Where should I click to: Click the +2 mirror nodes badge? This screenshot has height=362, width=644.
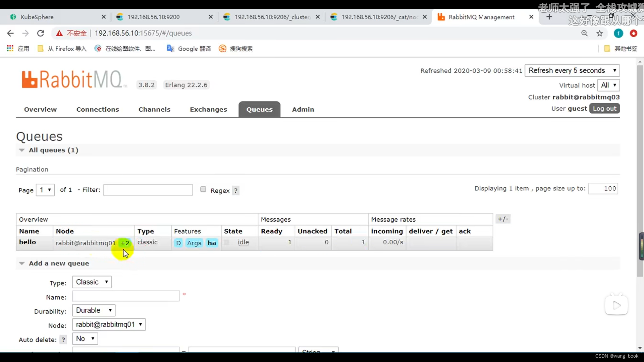[x=125, y=243]
